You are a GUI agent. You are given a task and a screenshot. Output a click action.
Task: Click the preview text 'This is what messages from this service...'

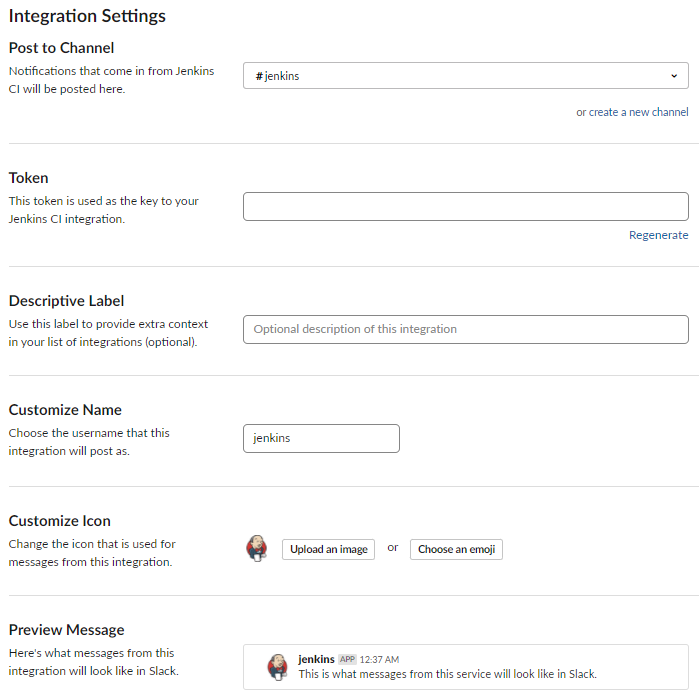pos(448,674)
